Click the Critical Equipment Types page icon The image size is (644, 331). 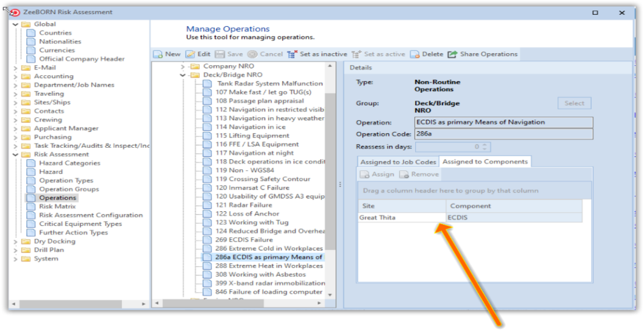[31, 224]
